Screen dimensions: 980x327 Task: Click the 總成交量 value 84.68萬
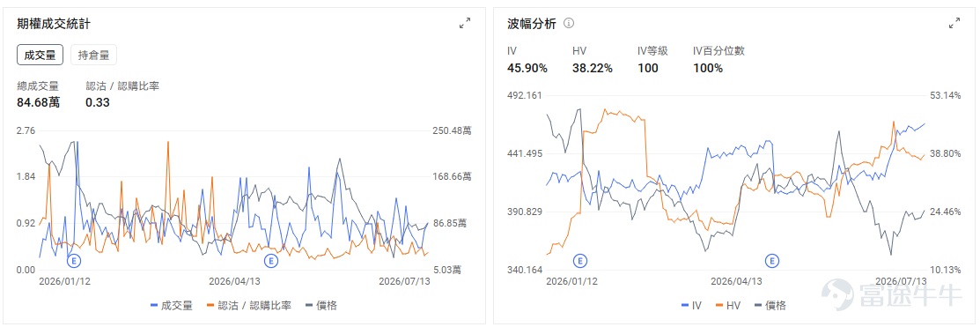[38, 102]
